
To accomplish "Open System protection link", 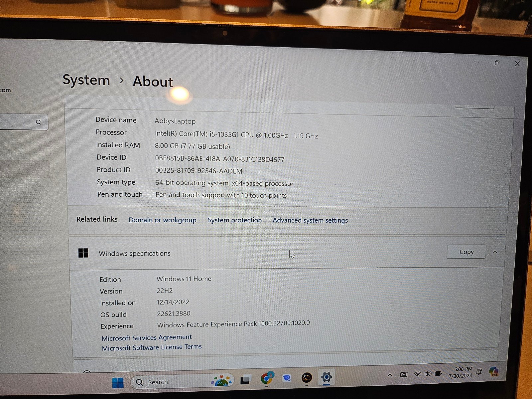I will pyautogui.click(x=235, y=220).
